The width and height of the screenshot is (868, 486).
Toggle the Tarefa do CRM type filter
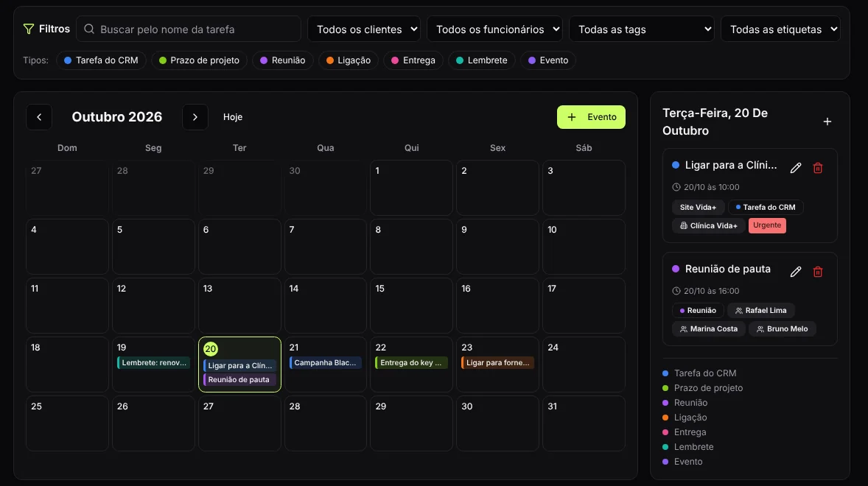click(x=101, y=60)
